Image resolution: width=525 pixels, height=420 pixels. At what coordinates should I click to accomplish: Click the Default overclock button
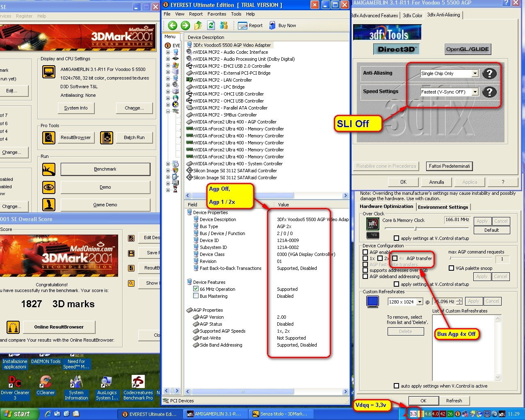point(491,230)
